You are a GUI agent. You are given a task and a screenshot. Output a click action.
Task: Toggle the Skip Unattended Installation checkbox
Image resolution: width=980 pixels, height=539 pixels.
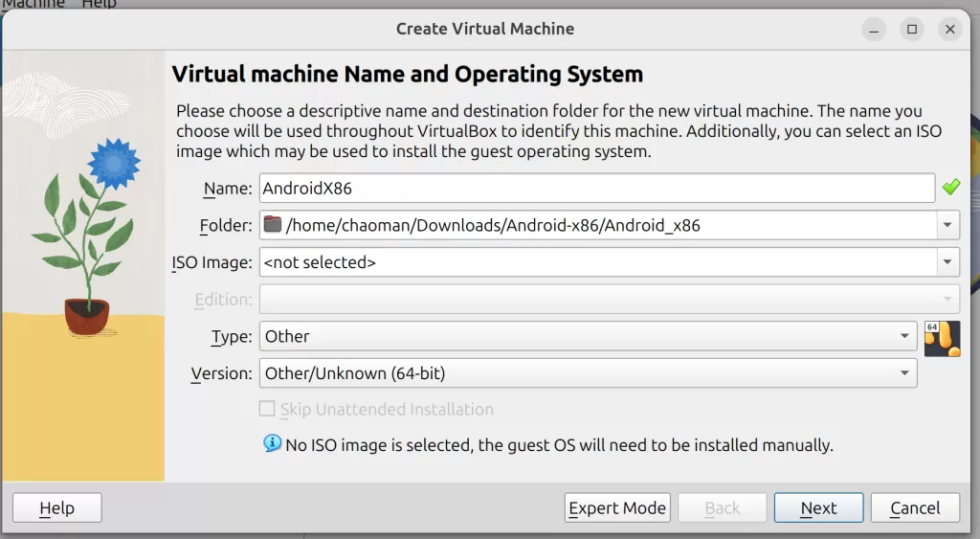tap(268, 410)
